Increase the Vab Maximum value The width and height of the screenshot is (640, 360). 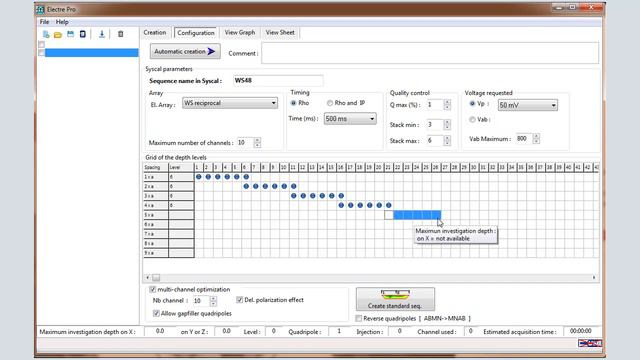pyautogui.click(x=536, y=136)
